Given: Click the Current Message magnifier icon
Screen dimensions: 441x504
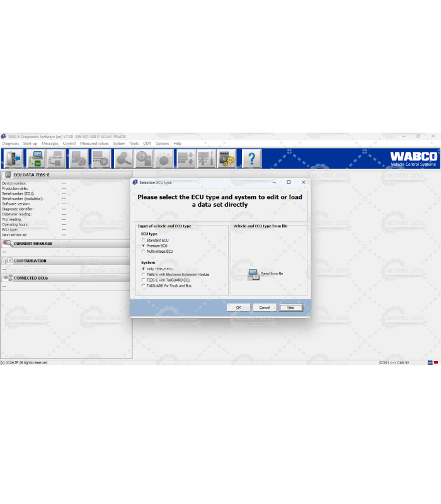Looking at the screenshot, I should click(x=8, y=244).
